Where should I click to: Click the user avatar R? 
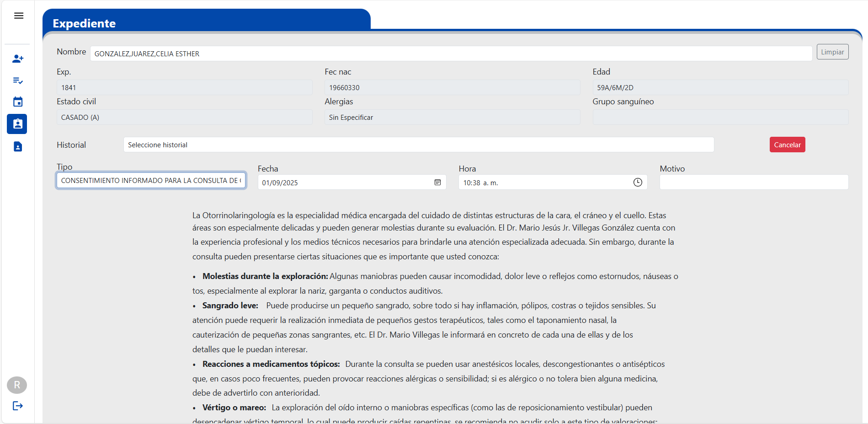click(17, 385)
